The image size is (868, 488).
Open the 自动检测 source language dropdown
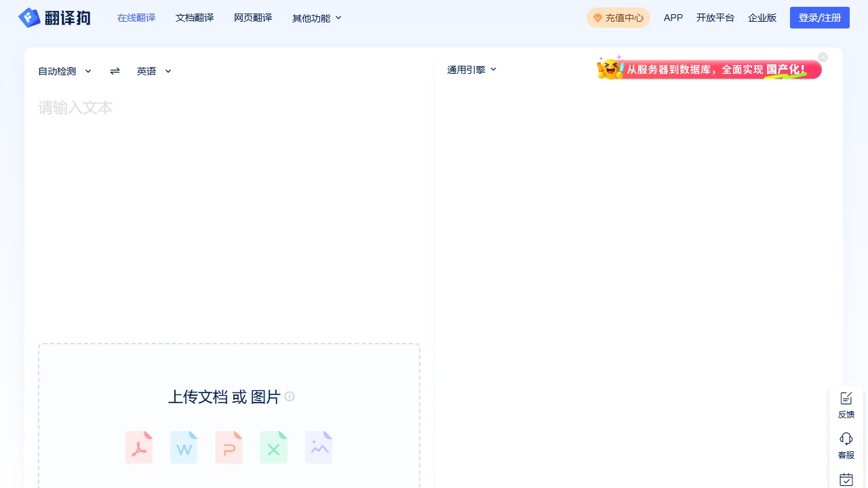[64, 70]
